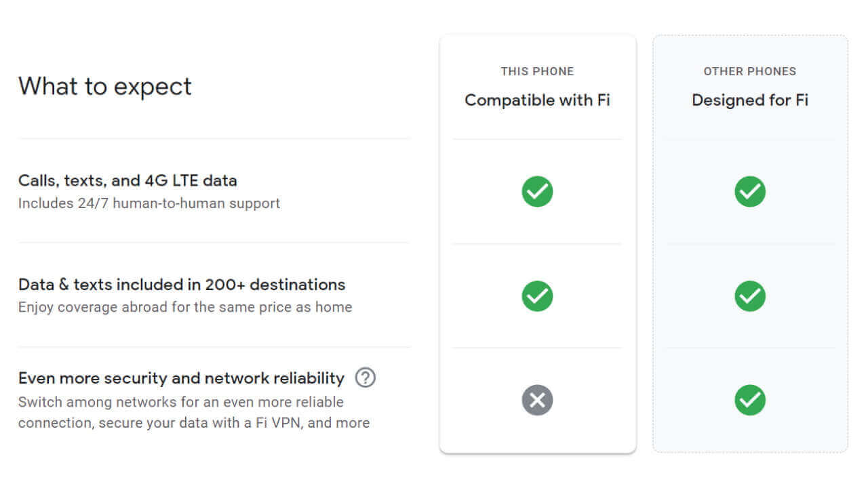This screenshot has height=488, width=868.
Task: Click Other Phones checkmark for security and reliability
Action: coord(750,400)
